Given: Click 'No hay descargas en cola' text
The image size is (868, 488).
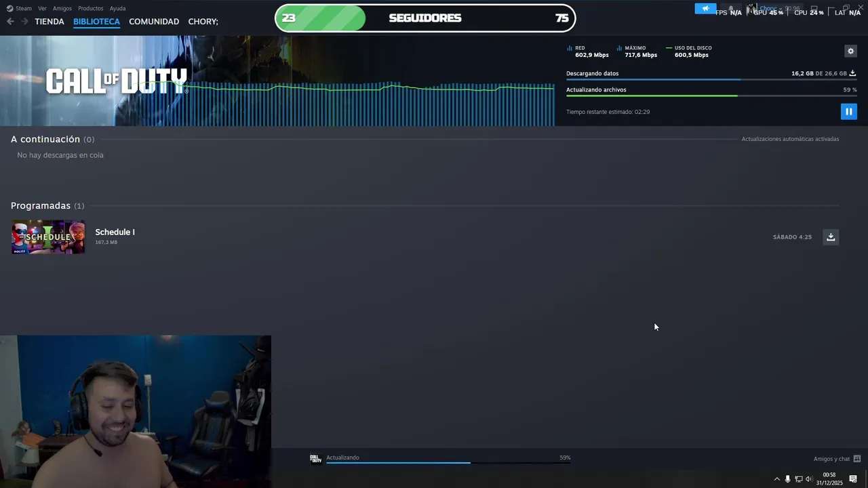Looking at the screenshot, I should tap(60, 155).
